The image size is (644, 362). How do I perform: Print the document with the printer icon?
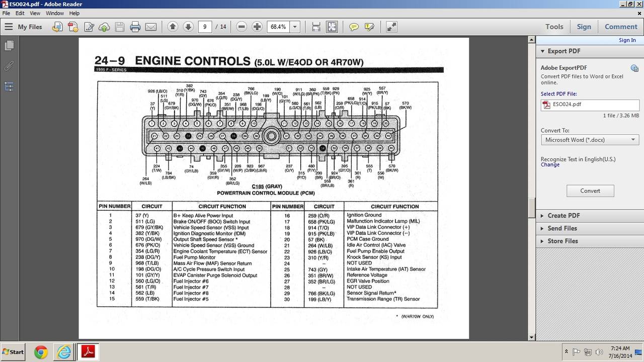[x=135, y=27]
